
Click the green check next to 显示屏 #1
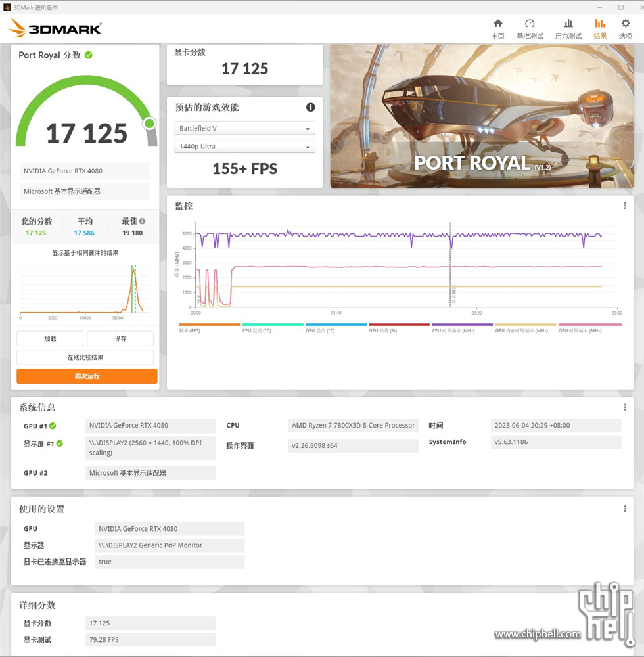click(x=60, y=443)
